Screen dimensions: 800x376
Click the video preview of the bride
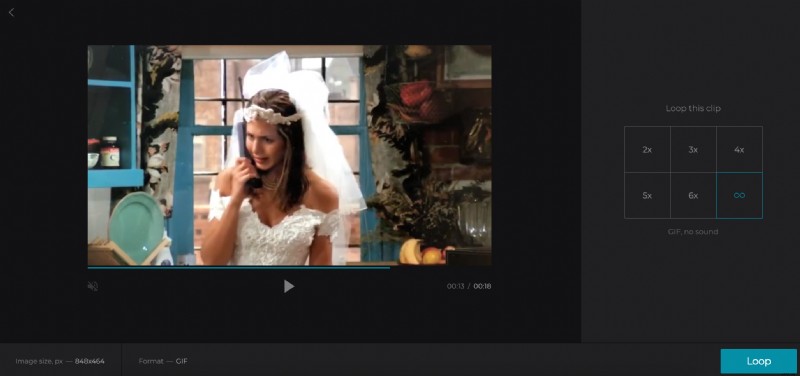coord(289,155)
